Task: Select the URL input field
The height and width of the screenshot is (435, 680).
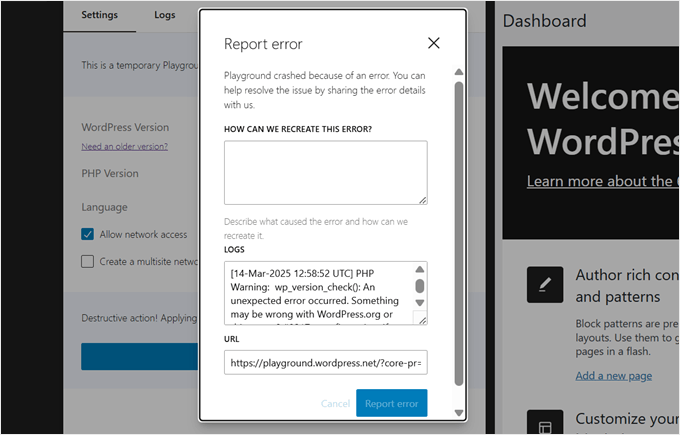Action: [x=326, y=363]
